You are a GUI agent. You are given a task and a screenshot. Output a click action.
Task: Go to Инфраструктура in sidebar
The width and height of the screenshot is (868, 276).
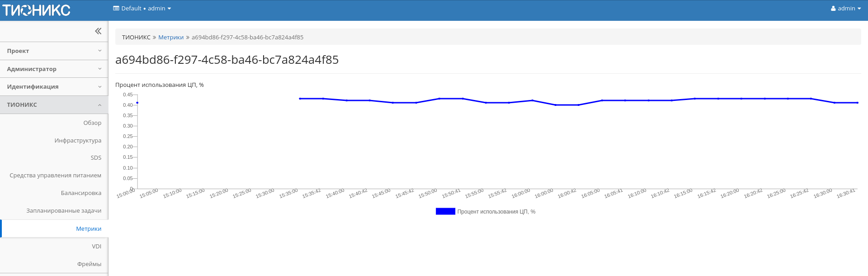point(78,140)
